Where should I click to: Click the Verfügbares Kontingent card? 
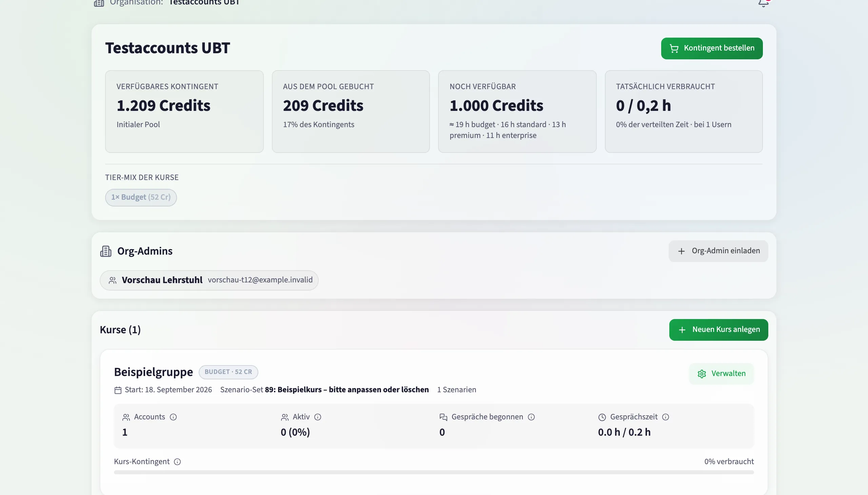tap(184, 112)
